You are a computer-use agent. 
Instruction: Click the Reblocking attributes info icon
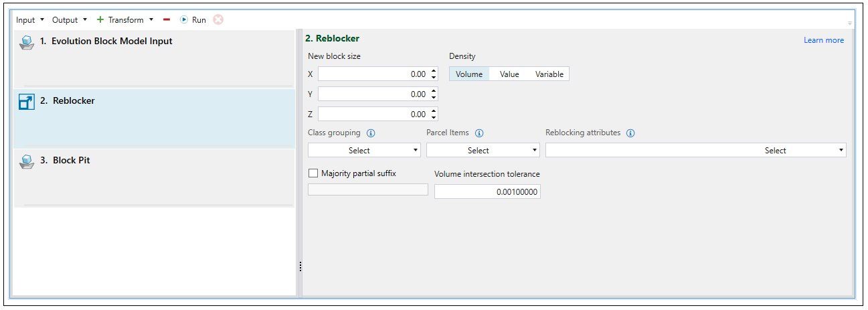point(630,133)
